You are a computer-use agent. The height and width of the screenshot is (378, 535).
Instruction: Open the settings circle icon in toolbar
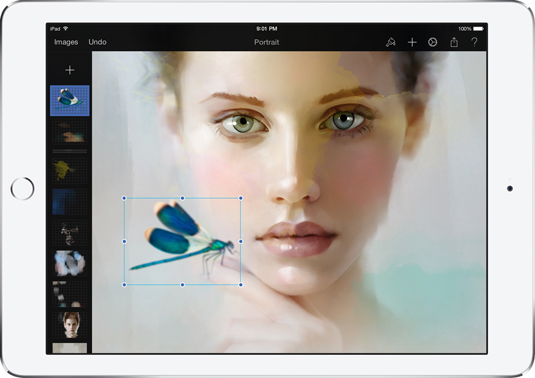coord(433,42)
